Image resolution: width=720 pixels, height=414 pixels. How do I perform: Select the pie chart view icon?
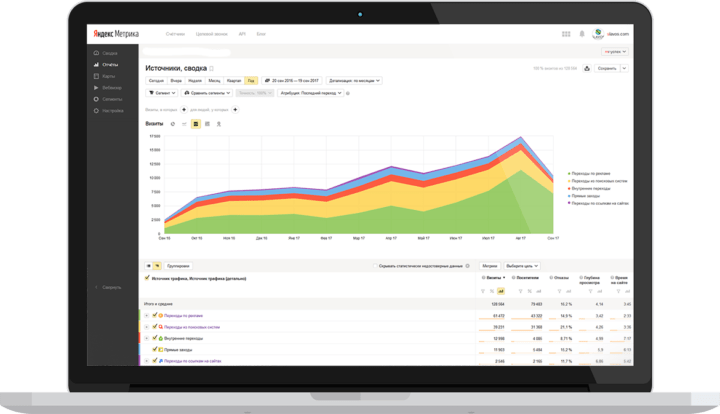(x=173, y=124)
